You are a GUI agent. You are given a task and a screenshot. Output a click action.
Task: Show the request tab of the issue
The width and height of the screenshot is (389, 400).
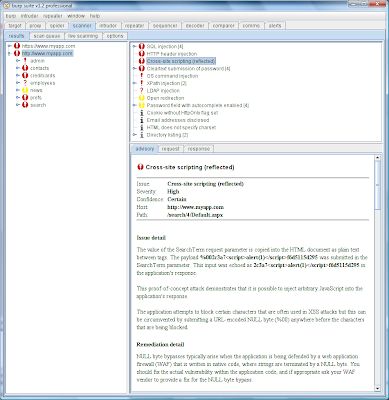pyautogui.click(x=171, y=149)
